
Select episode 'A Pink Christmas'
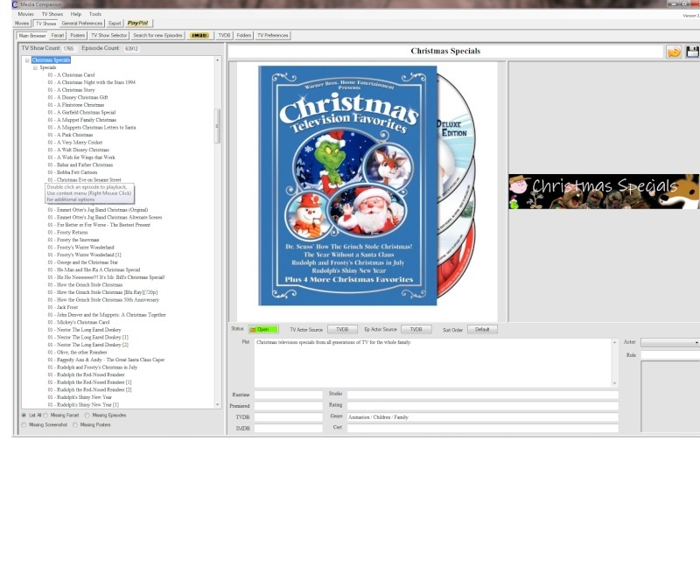pos(71,135)
